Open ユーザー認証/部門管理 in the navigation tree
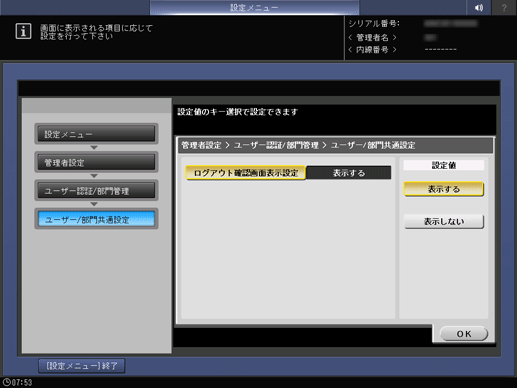This screenshot has height=388, width=517. pyautogui.click(x=96, y=191)
